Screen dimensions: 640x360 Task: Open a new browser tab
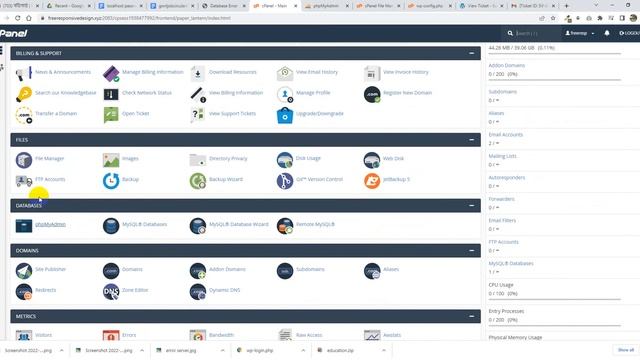(566, 6)
